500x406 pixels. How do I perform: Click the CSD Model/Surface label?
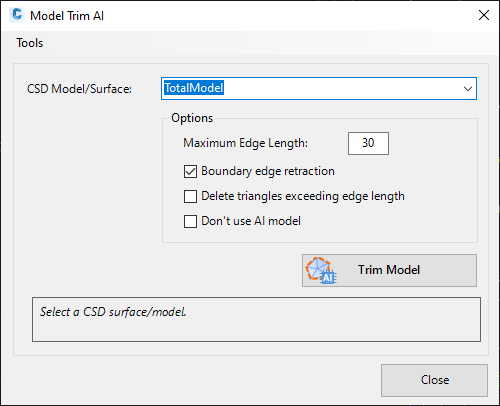coord(79,89)
